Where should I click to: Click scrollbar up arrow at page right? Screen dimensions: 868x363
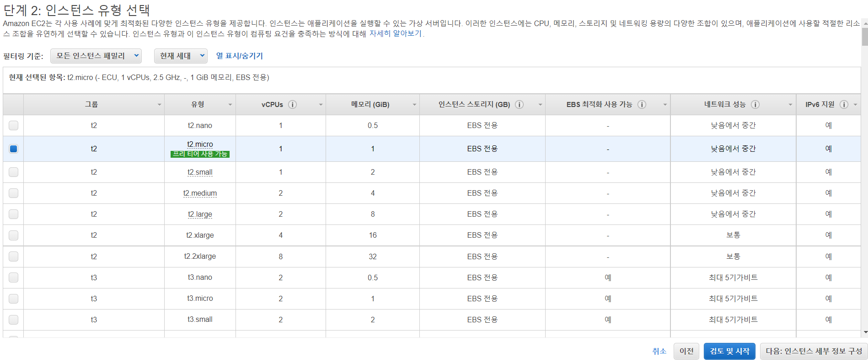click(x=865, y=22)
